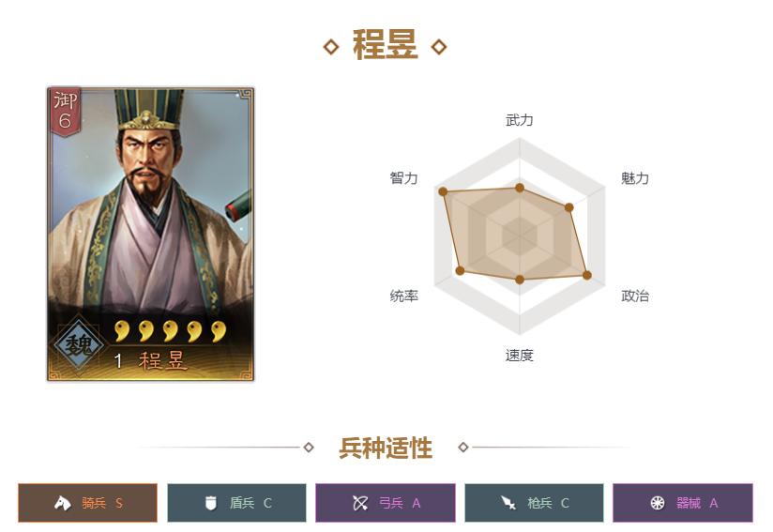The width and height of the screenshot is (773, 532).
Task: Click the shield icon for 盾兵
Action: point(211,503)
